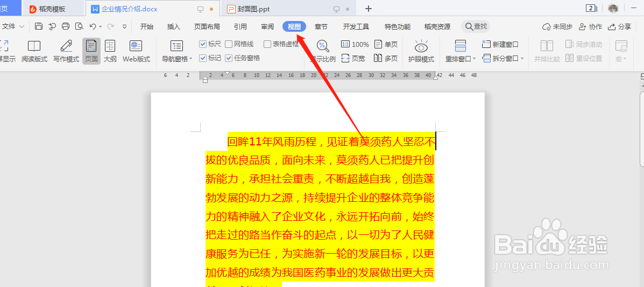
Task: Click the first-line indent marker on ruler
Action: coord(227,73)
